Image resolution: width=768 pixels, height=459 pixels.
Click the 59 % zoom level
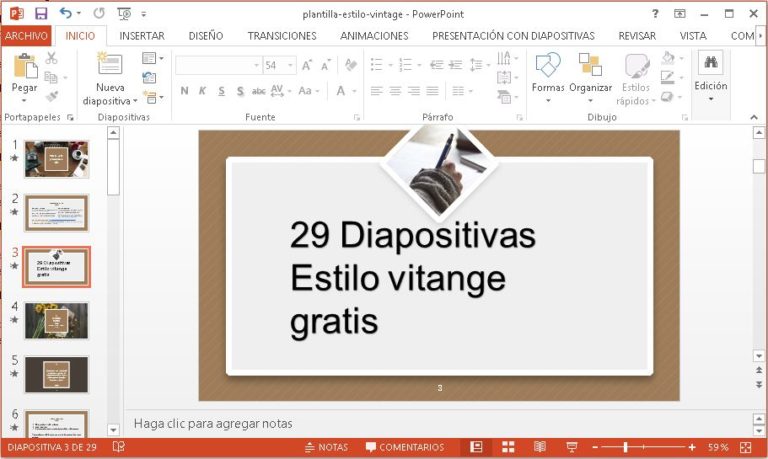click(x=718, y=447)
